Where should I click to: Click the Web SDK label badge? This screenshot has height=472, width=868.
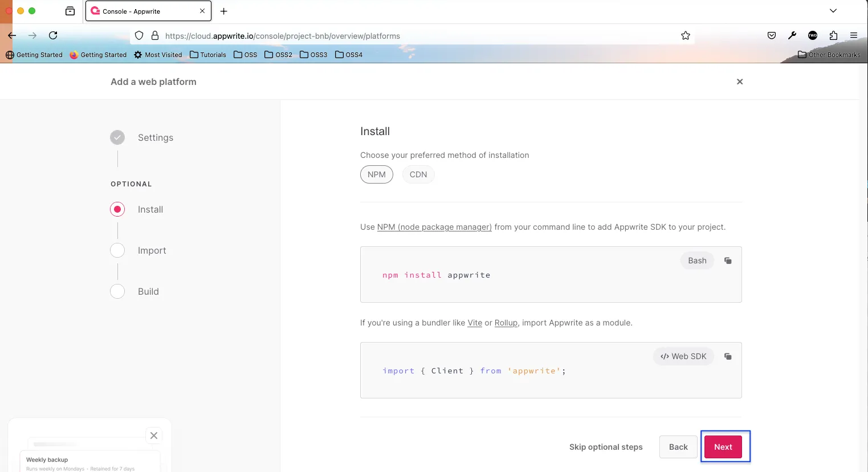point(683,356)
